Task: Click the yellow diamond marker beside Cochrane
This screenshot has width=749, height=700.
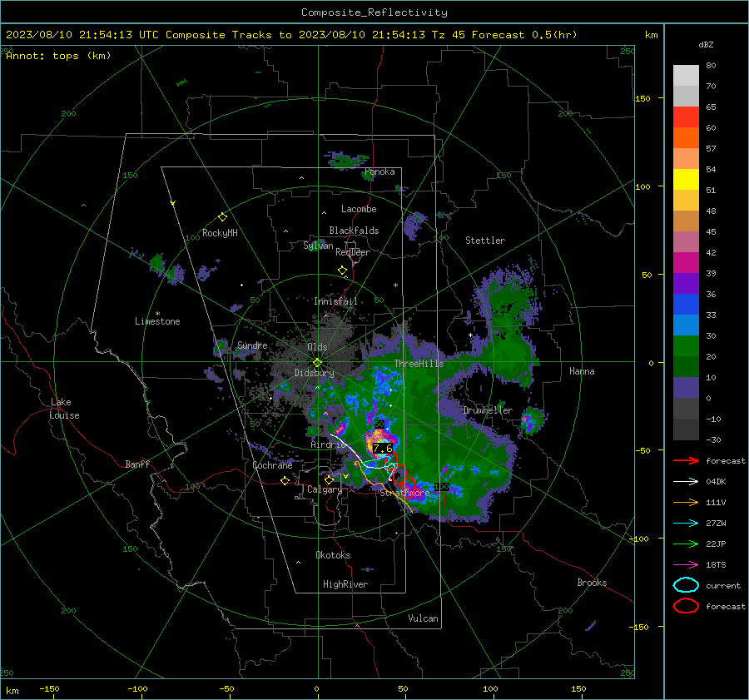Action: 285,481
